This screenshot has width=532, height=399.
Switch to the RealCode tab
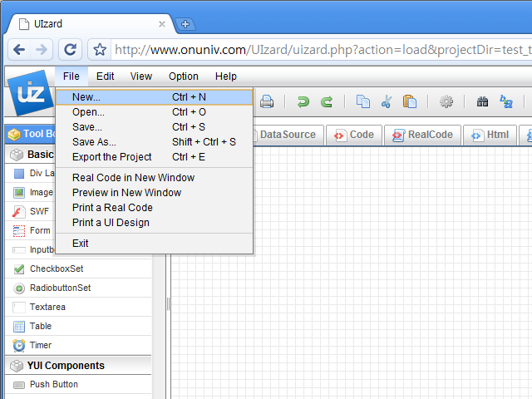click(422, 135)
